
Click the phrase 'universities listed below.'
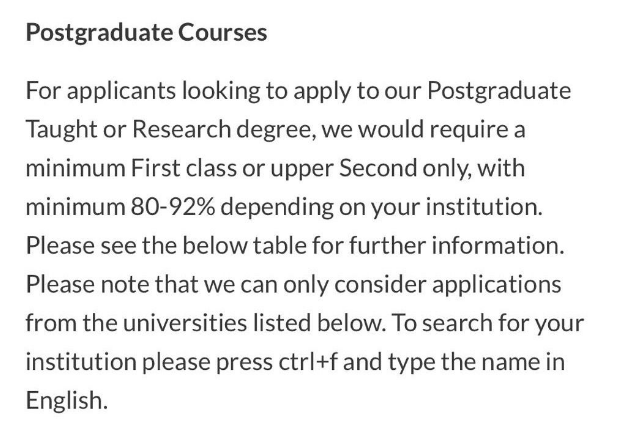(x=254, y=323)
